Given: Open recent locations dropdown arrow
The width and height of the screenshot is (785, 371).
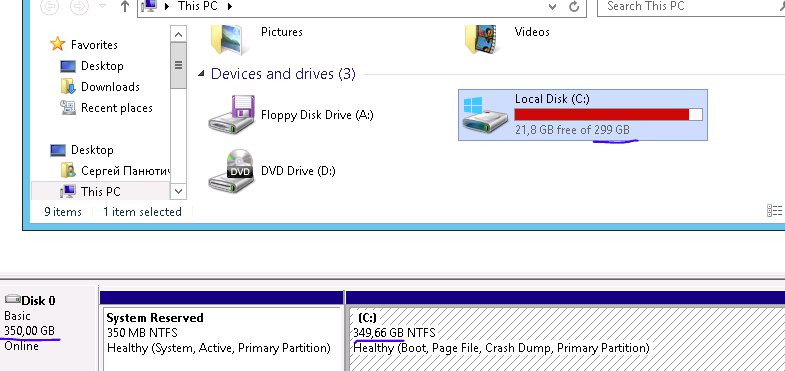Looking at the screenshot, I should click(x=102, y=7).
